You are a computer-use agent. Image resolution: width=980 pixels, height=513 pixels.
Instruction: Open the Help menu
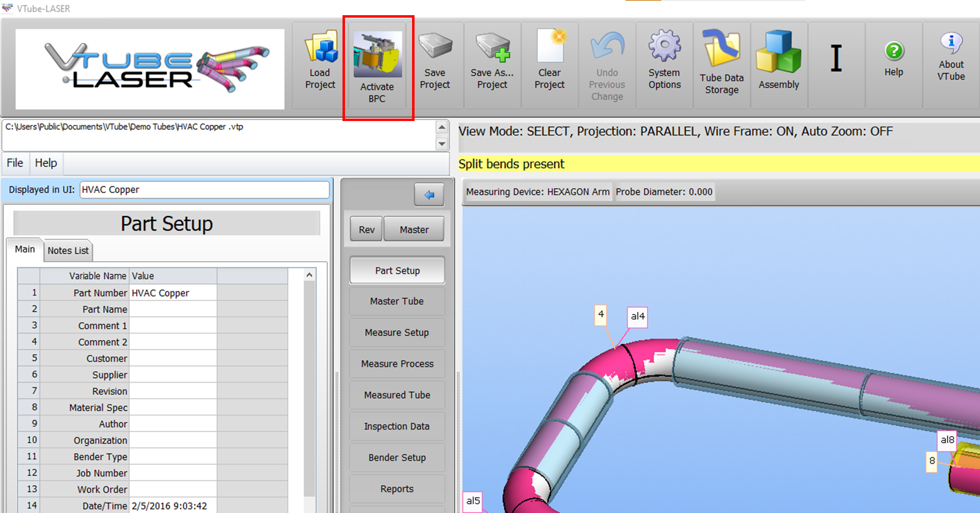46,163
